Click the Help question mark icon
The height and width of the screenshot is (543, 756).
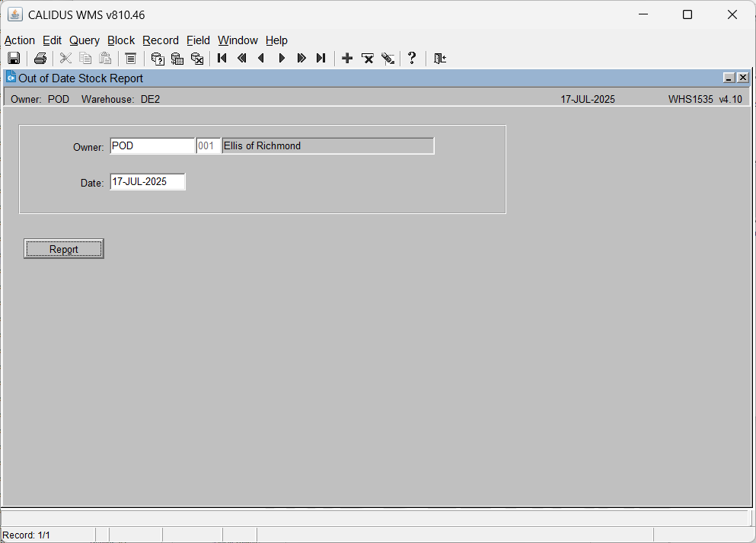(412, 59)
